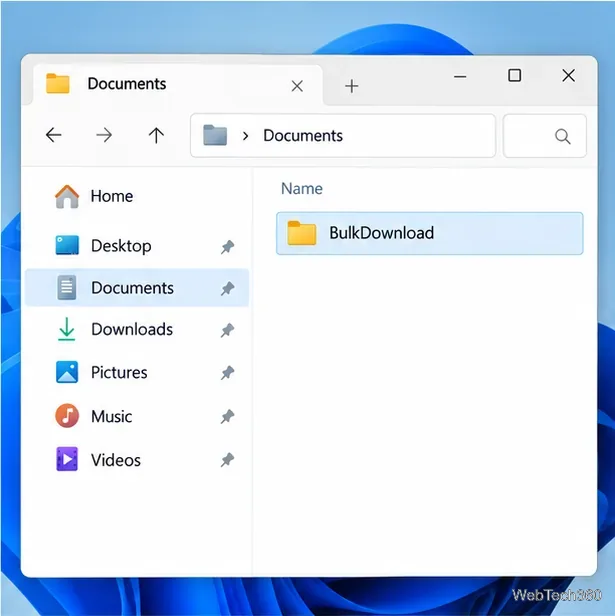Select the BulkDownload folder
The width and height of the screenshot is (615, 616).
pyautogui.click(x=430, y=233)
